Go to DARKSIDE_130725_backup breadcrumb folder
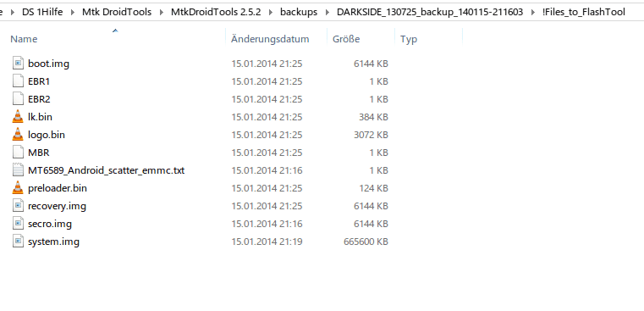644x311 pixels. [430, 12]
